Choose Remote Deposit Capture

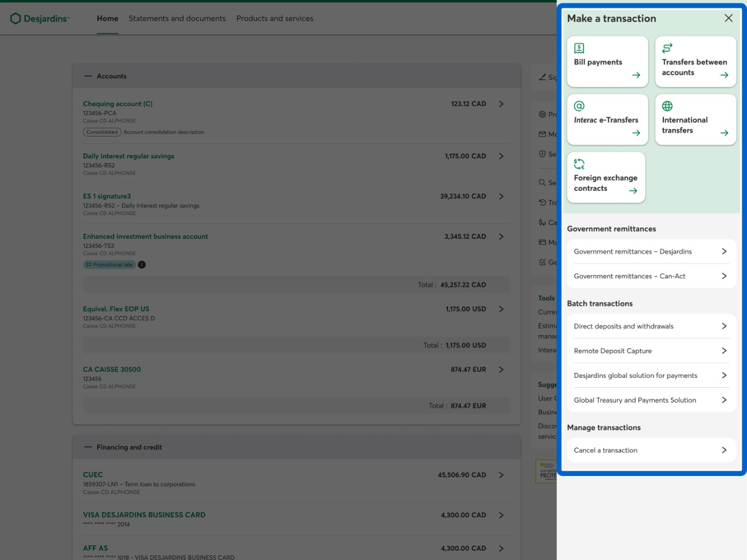pyautogui.click(x=650, y=351)
